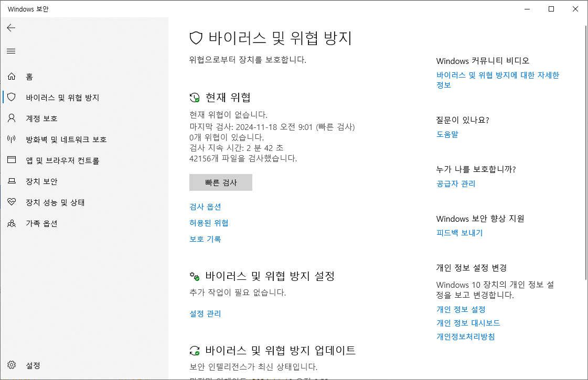Click the person icon for 계정 보호
Image resolution: width=588 pixels, height=380 pixels.
(12, 118)
